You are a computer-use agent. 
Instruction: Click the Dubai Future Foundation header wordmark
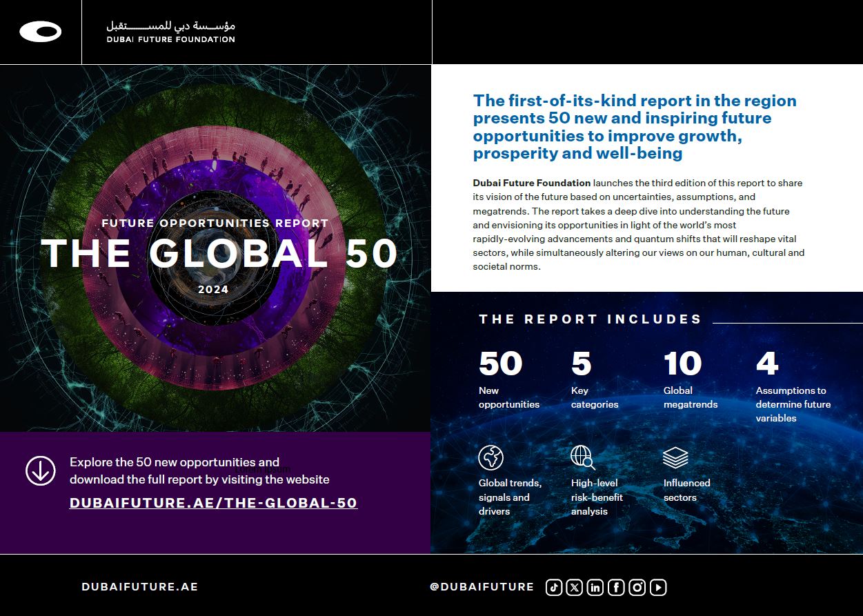170,32
